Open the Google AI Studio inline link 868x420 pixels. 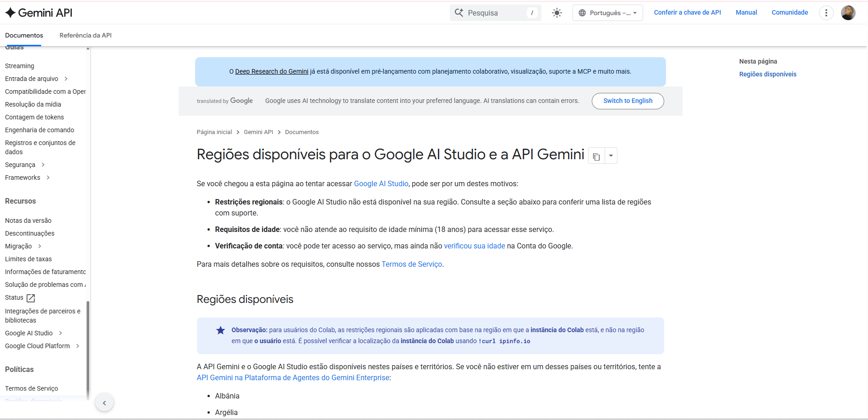click(x=381, y=183)
